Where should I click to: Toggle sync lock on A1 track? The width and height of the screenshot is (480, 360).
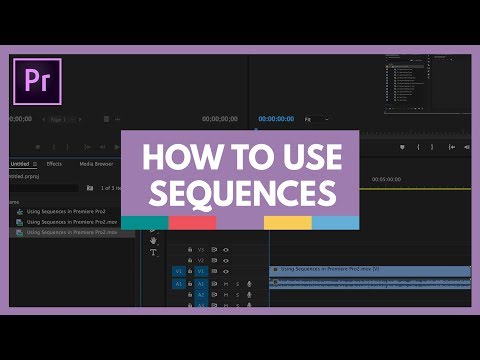(x=214, y=284)
